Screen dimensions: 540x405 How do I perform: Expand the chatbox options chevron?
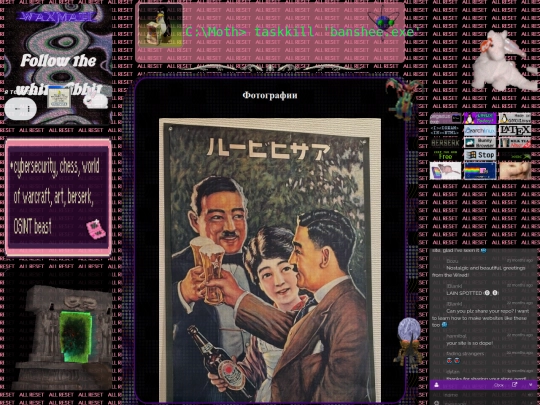530,385
